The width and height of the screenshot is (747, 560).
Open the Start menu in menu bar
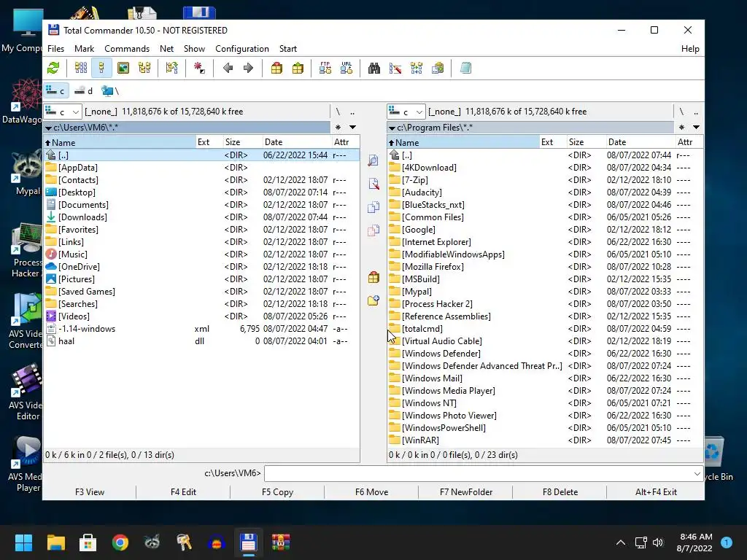pyautogui.click(x=287, y=49)
